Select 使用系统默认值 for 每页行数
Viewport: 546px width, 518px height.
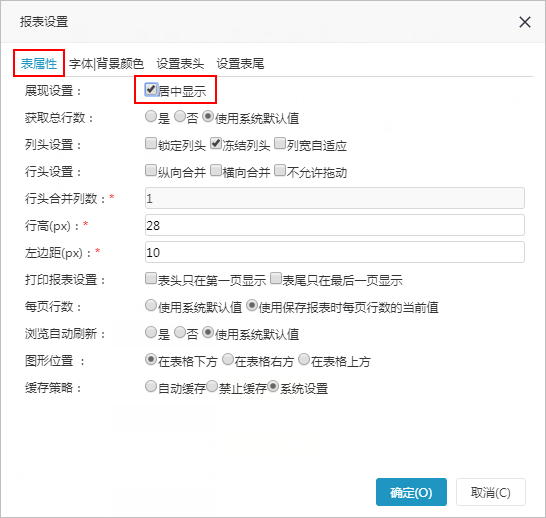pyautogui.click(x=151, y=305)
